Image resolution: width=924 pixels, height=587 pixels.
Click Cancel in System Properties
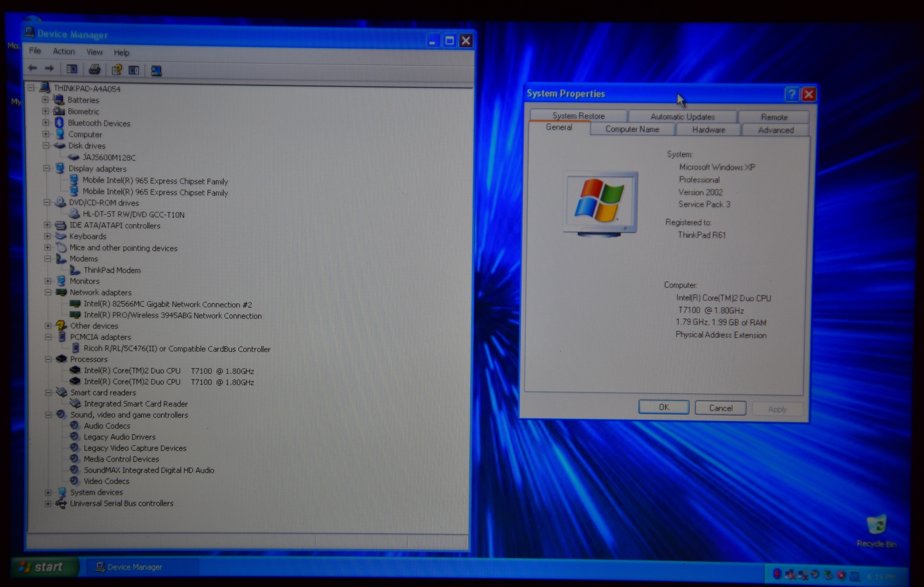pyautogui.click(x=720, y=408)
